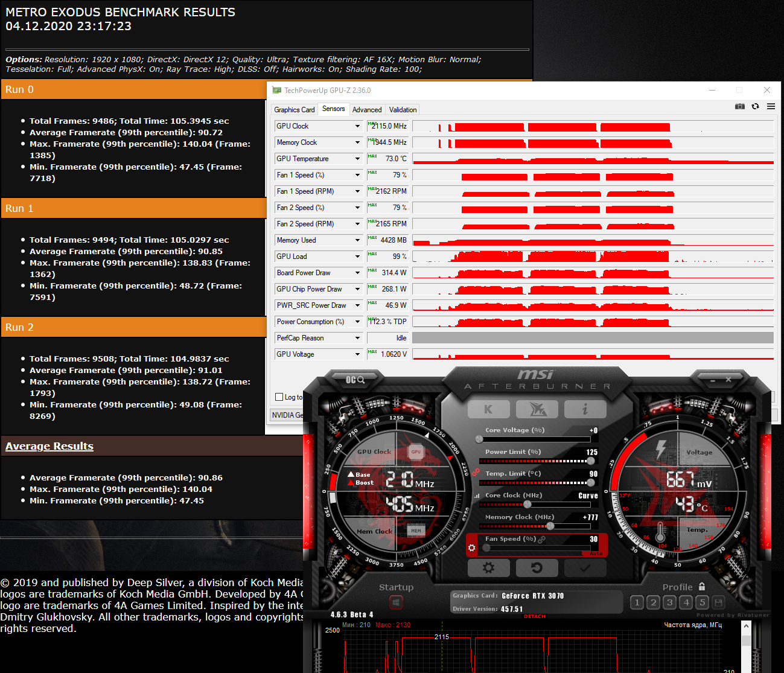Expand Memory Used sensor dropdown

pos(357,240)
